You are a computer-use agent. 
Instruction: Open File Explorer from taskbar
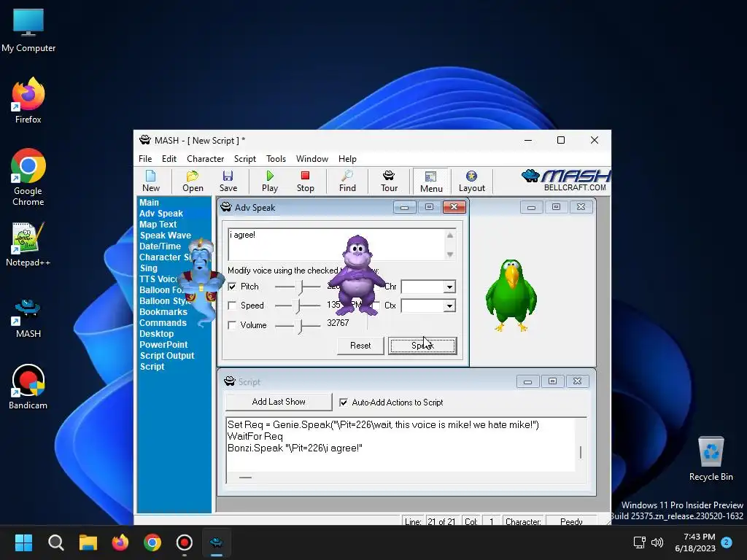coord(88,542)
